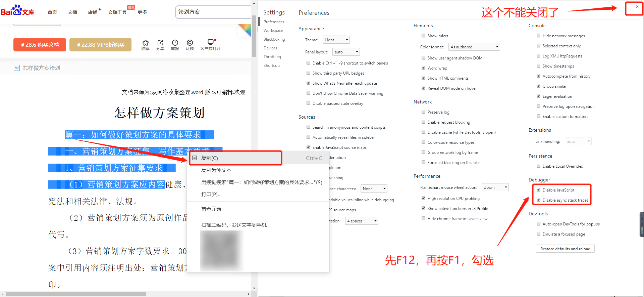The height and width of the screenshot is (297, 644).
Task: Click the Word document icon beside title
Action: tap(17, 68)
